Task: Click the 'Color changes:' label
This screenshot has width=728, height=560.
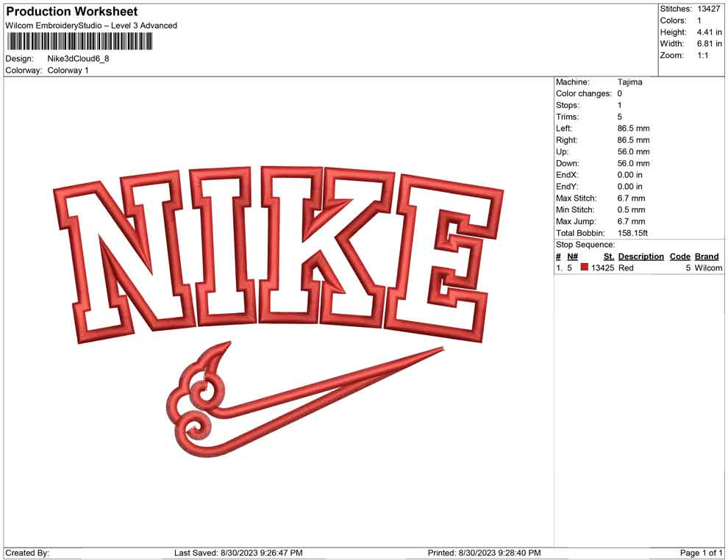Action: click(584, 93)
